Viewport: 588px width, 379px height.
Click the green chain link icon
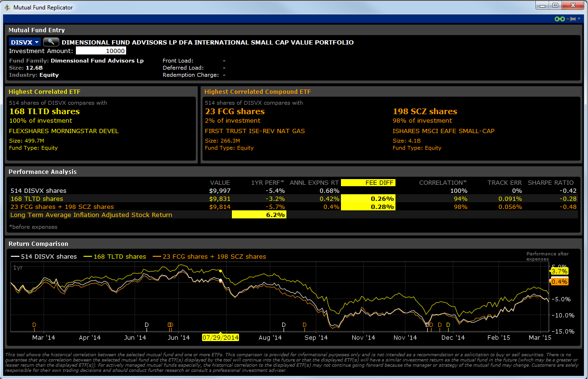pos(560,19)
